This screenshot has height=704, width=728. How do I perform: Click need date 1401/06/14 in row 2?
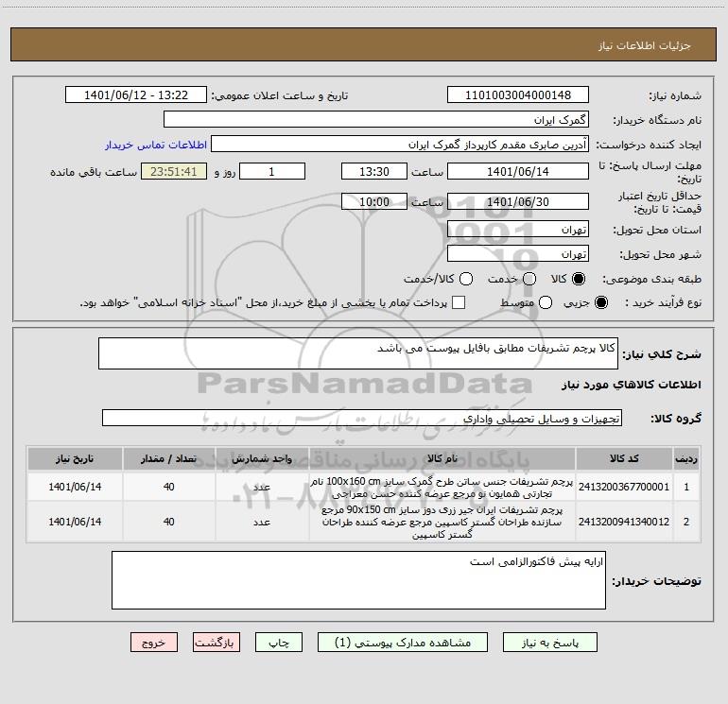pos(75,522)
